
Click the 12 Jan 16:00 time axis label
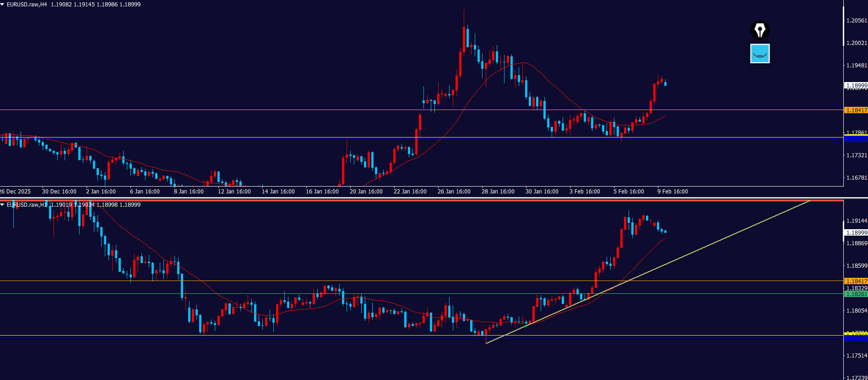(x=234, y=192)
